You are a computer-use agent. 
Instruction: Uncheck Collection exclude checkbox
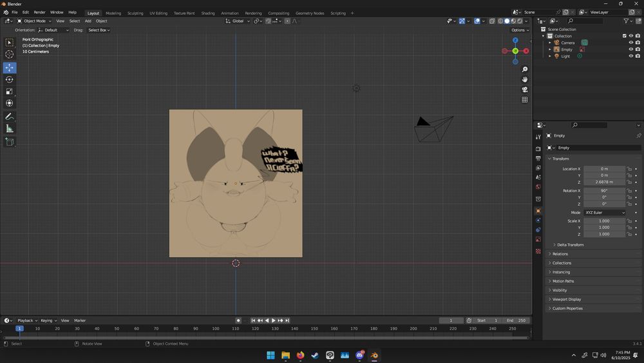pos(624,36)
